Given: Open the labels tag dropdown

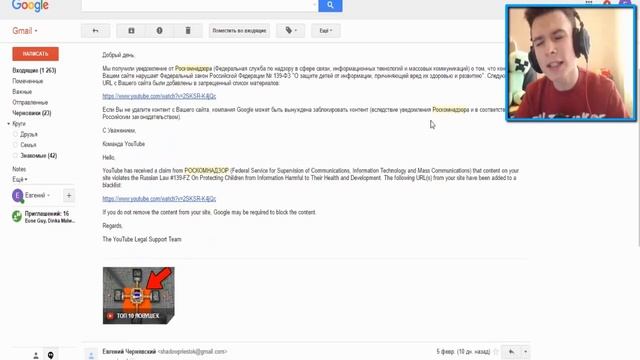Looking at the screenshot, I should [x=291, y=31].
